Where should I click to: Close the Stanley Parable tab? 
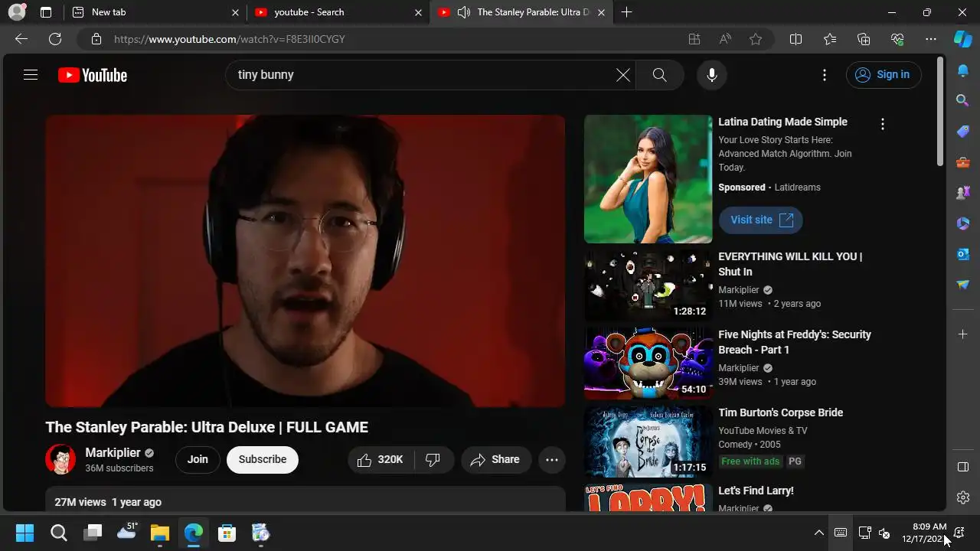(601, 12)
